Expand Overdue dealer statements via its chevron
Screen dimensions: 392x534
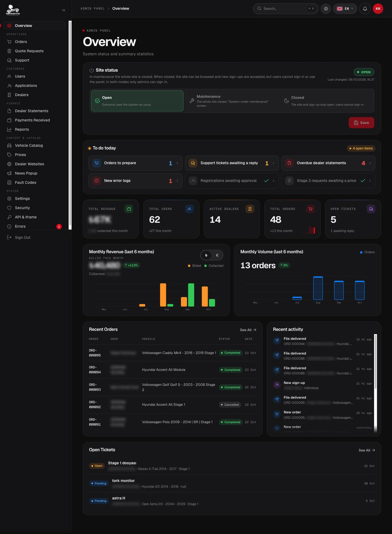tap(370, 163)
